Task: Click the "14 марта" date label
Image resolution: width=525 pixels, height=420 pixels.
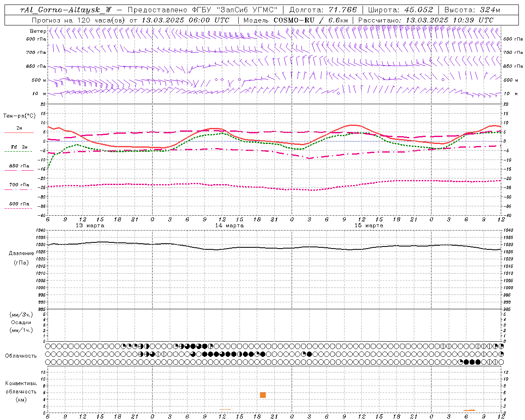Action: click(229, 226)
